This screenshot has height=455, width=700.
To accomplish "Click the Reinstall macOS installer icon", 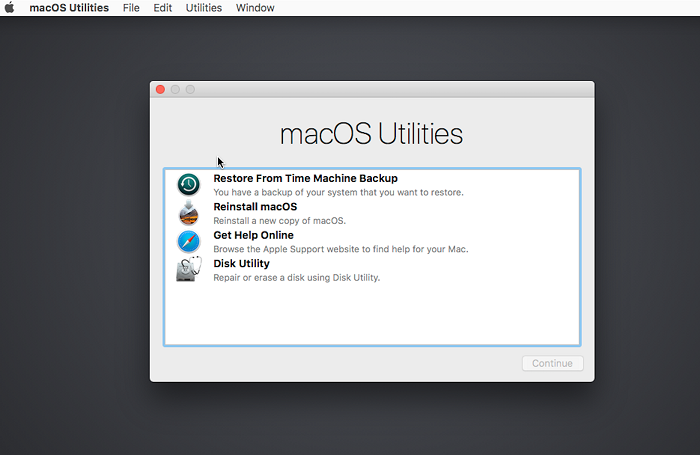I will click(189, 212).
